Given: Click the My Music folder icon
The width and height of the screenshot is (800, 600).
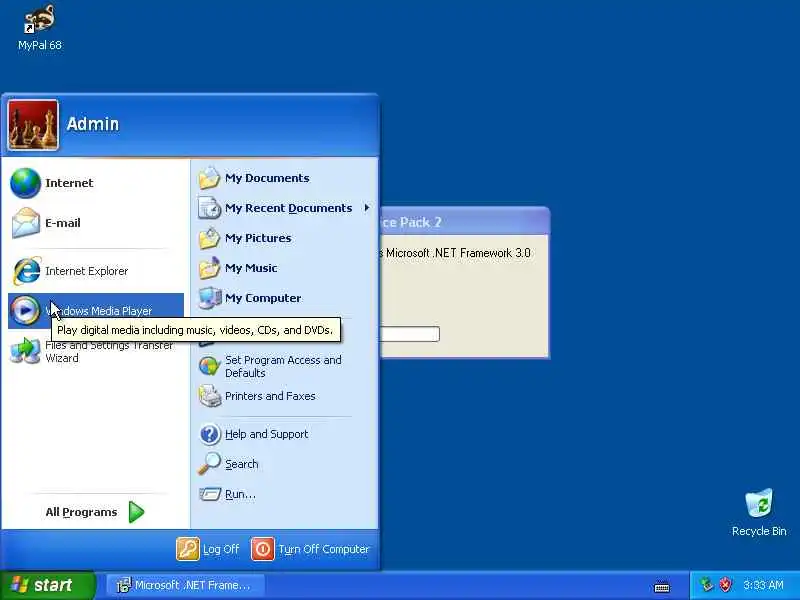Looking at the screenshot, I should coord(209,268).
